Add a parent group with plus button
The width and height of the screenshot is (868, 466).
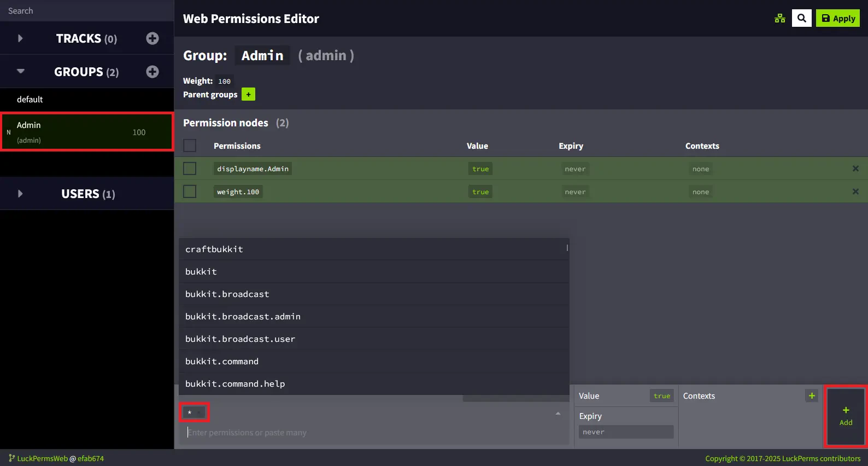[248, 95]
